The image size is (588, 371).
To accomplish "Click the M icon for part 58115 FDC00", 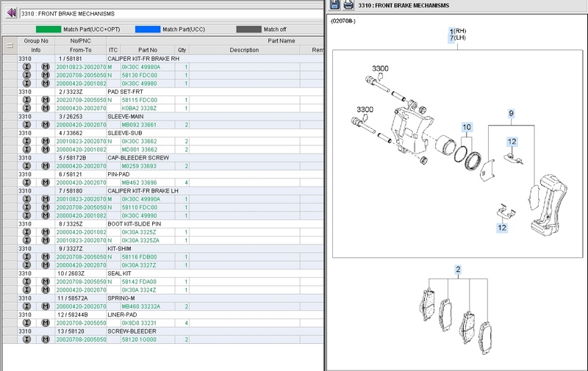I will (x=46, y=100).
